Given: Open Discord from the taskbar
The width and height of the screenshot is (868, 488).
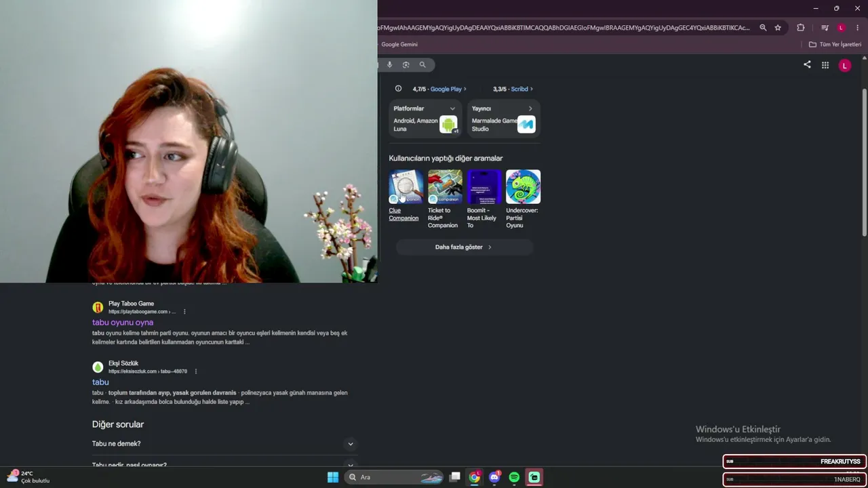Looking at the screenshot, I should 494,477.
